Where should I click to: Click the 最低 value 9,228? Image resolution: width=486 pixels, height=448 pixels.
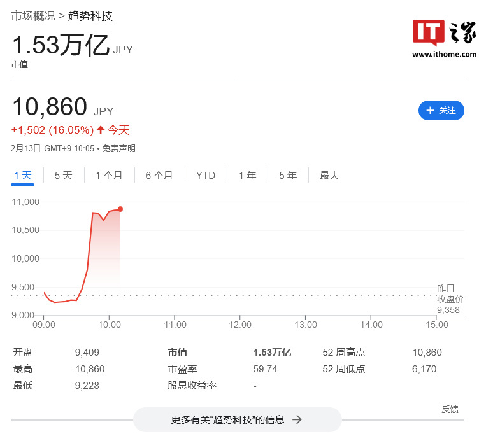87,386
